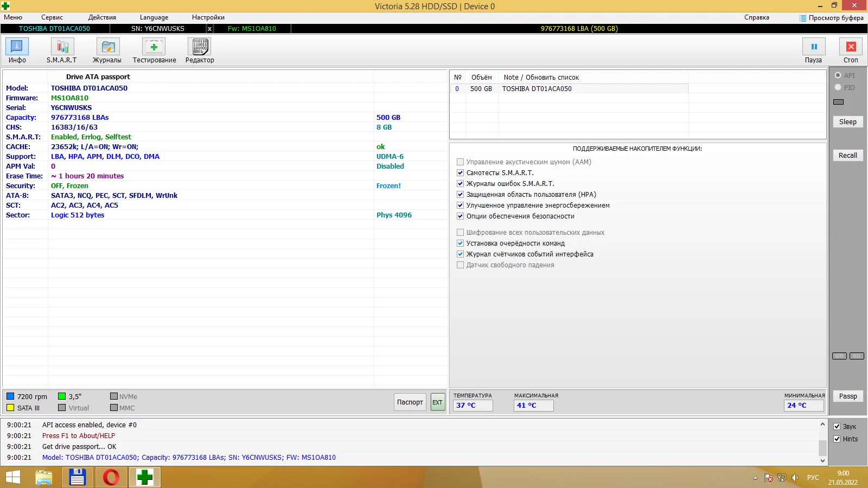Launch Opera browser from the taskbar
This screenshot has height=488, width=868.
pos(111,478)
